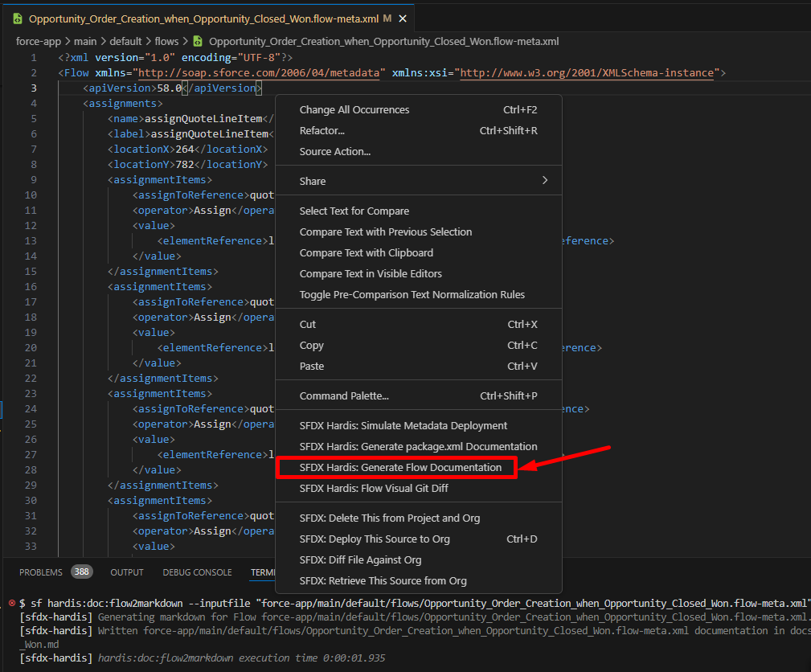811x672 pixels.
Task: Open the PROBLEMS panel tab
Action: click(41, 572)
